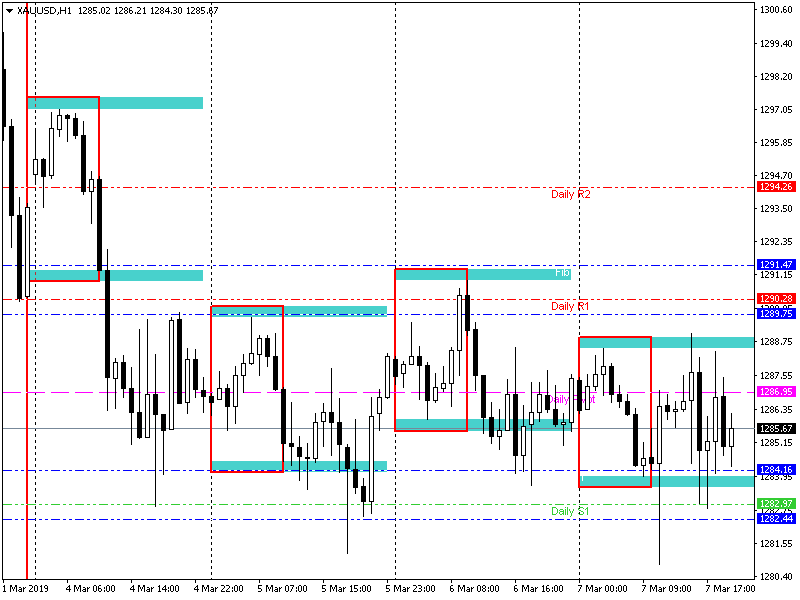Select the blue 1291.47 price tag
800x600 pixels.
point(776,265)
